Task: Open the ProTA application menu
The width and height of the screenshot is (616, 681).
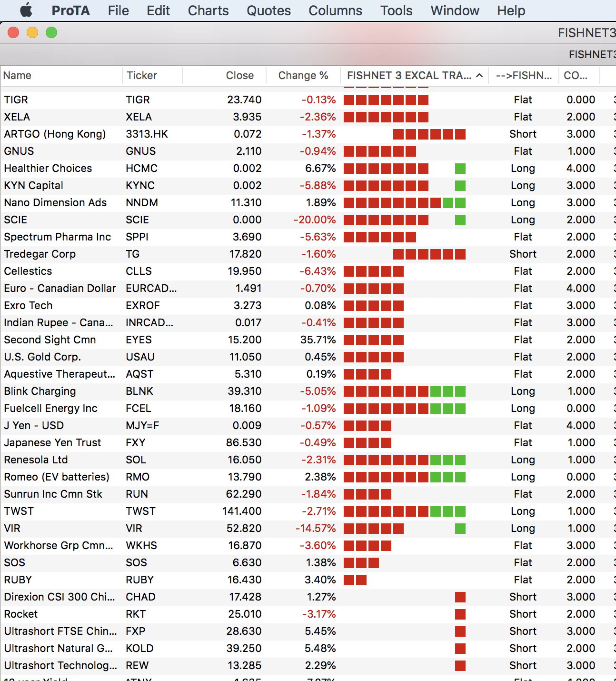Action: coord(70,10)
